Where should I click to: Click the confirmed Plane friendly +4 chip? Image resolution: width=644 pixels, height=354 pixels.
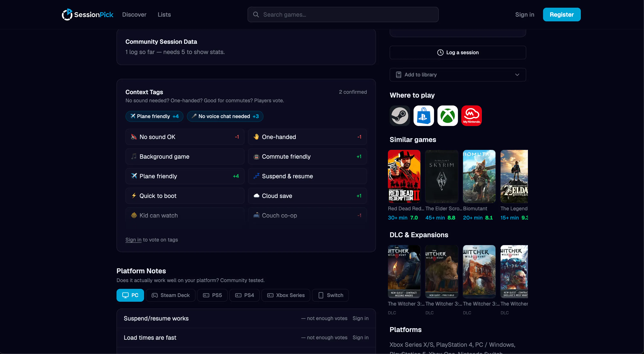[x=154, y=116]
